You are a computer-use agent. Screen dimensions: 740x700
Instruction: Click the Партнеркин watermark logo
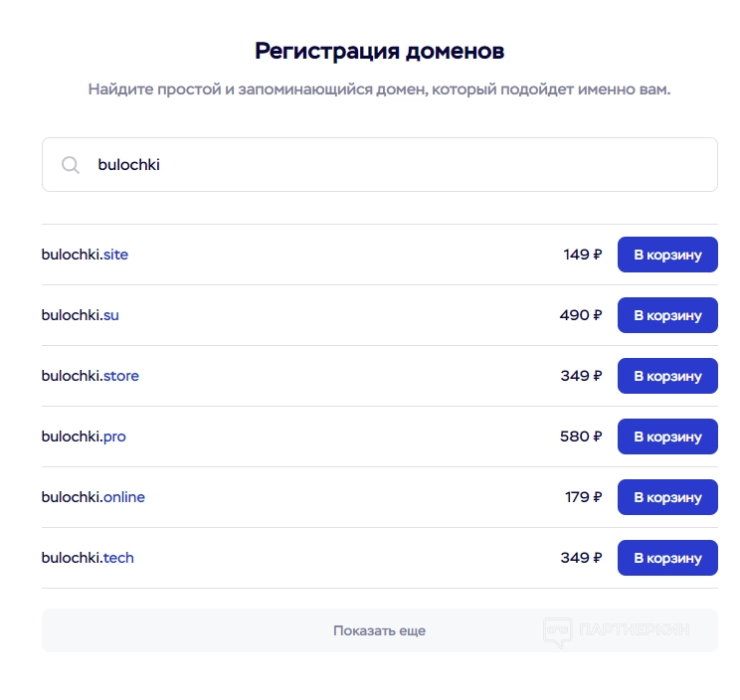pos(617,630)
